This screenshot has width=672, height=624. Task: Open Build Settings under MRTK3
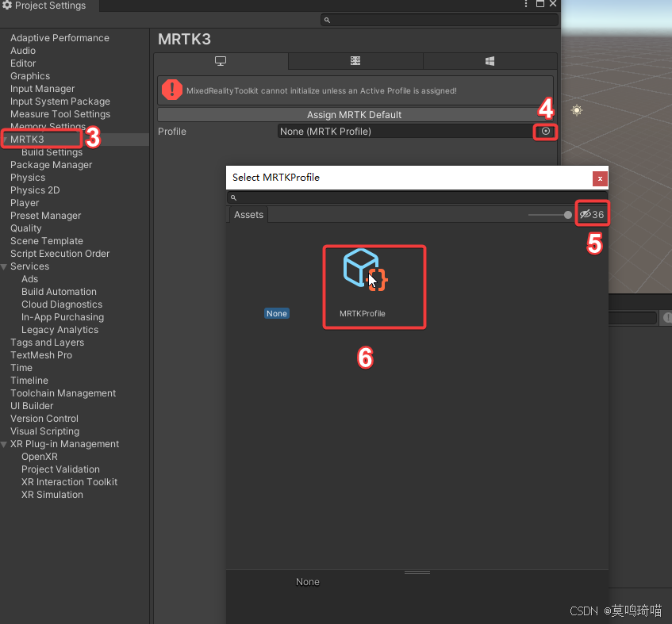(x=52, y=152)
